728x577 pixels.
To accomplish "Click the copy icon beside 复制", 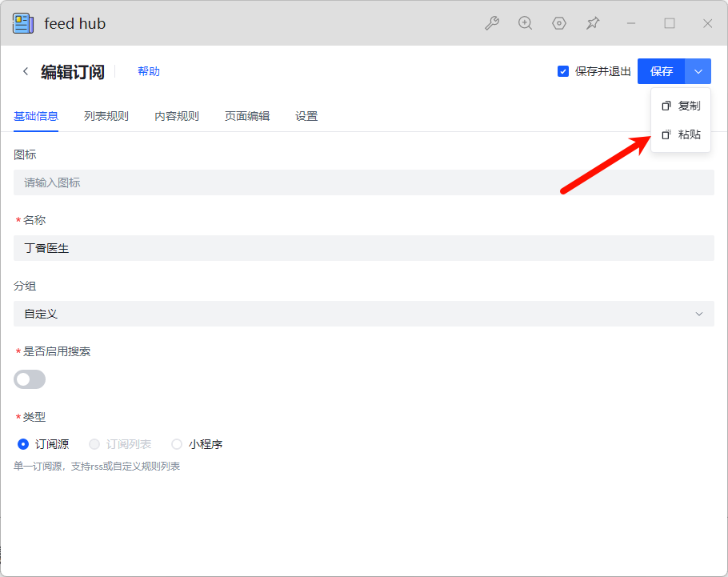I will 666,106.
